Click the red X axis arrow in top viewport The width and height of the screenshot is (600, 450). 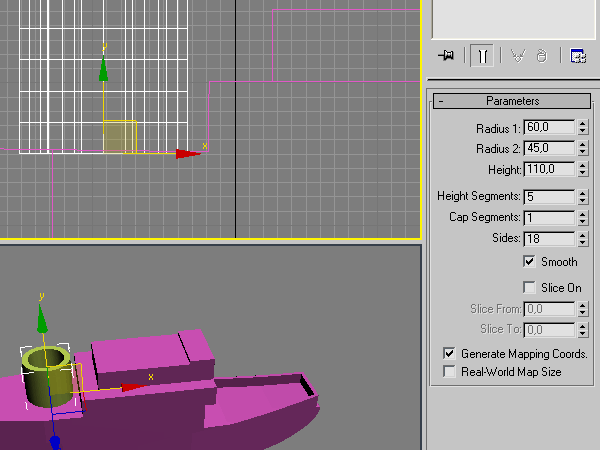pyautogui.click(x=188, y=154)
